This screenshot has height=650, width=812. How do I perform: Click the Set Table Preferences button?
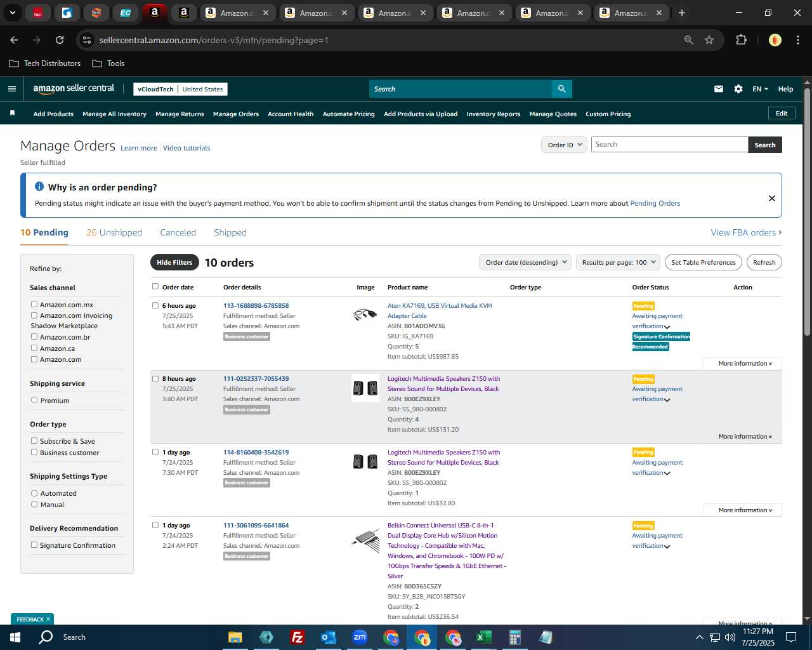coord(704,262)
